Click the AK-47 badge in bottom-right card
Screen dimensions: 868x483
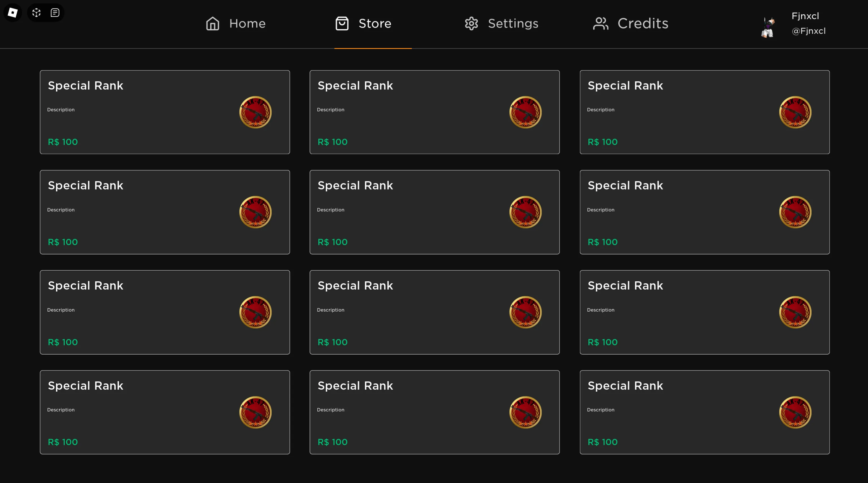click(x=795, y=412)
